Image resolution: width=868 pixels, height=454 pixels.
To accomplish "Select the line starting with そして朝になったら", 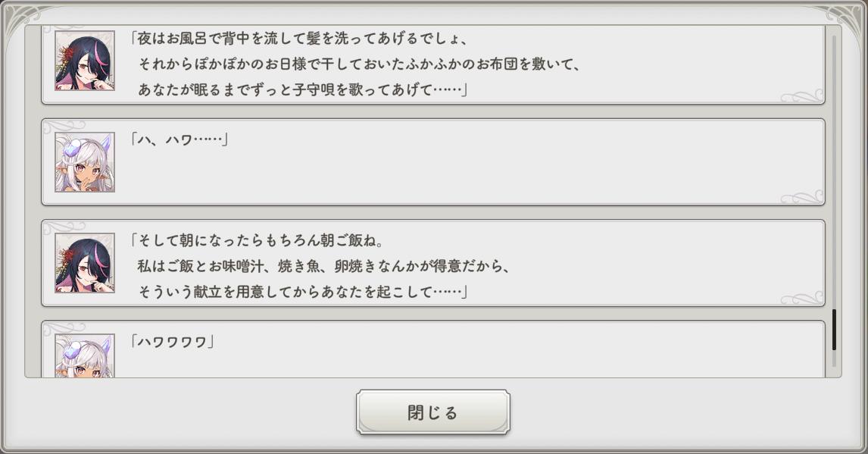I will point(258,240).
